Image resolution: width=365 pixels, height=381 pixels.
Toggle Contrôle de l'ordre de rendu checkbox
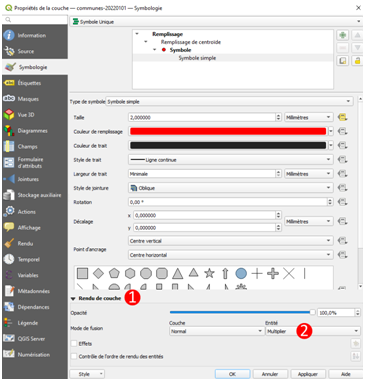coord(74,356)
